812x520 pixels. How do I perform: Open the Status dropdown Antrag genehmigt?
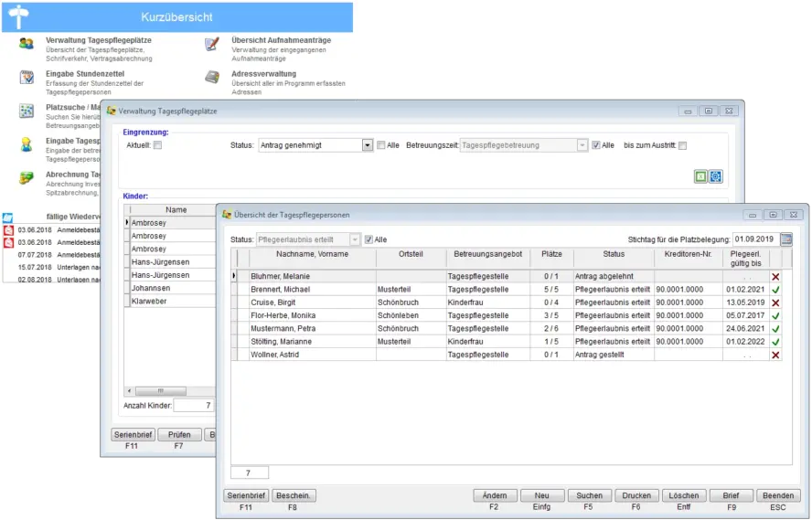368,145
